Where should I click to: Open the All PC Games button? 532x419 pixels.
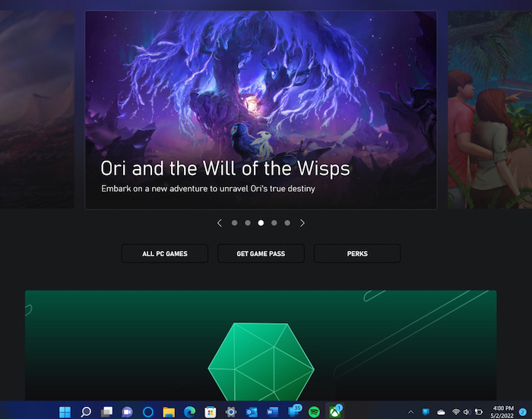165,254
